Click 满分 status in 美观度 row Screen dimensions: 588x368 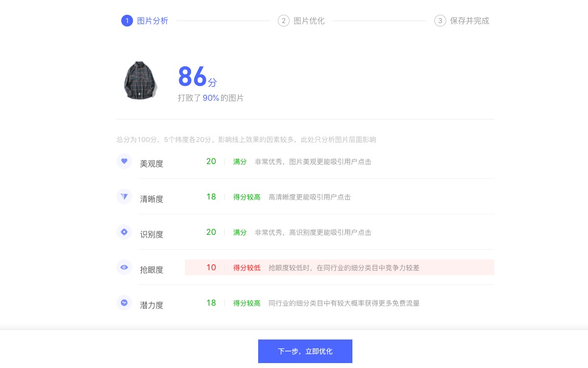240,162
